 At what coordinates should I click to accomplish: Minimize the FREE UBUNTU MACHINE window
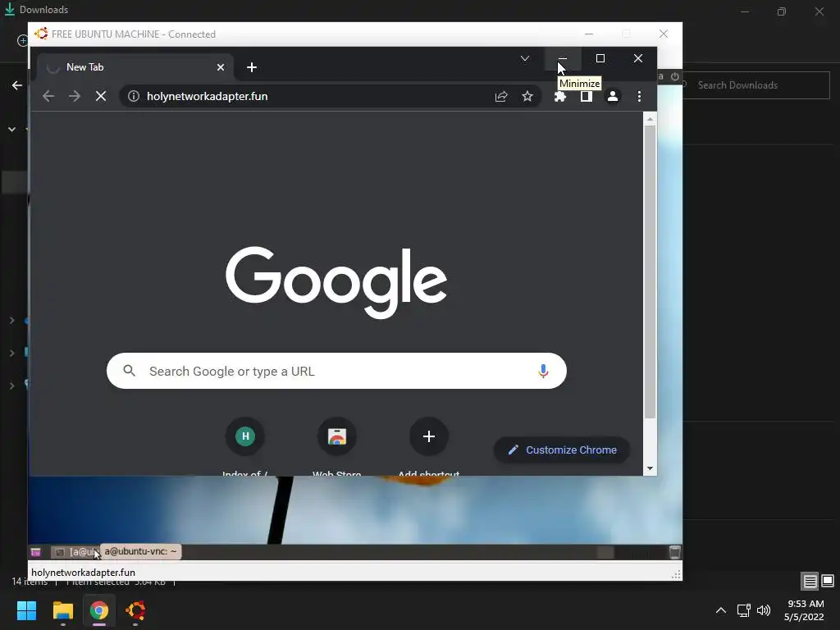pyautogui.click(x=589, y=34)
